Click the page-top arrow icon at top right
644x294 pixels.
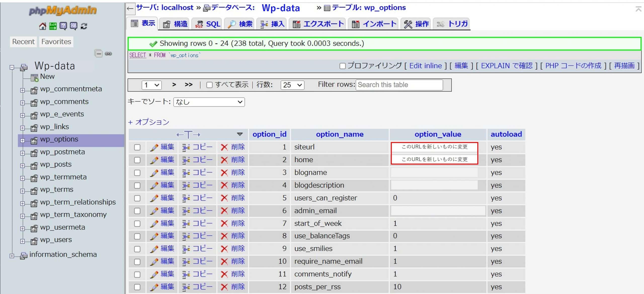(x=638, y=9)
